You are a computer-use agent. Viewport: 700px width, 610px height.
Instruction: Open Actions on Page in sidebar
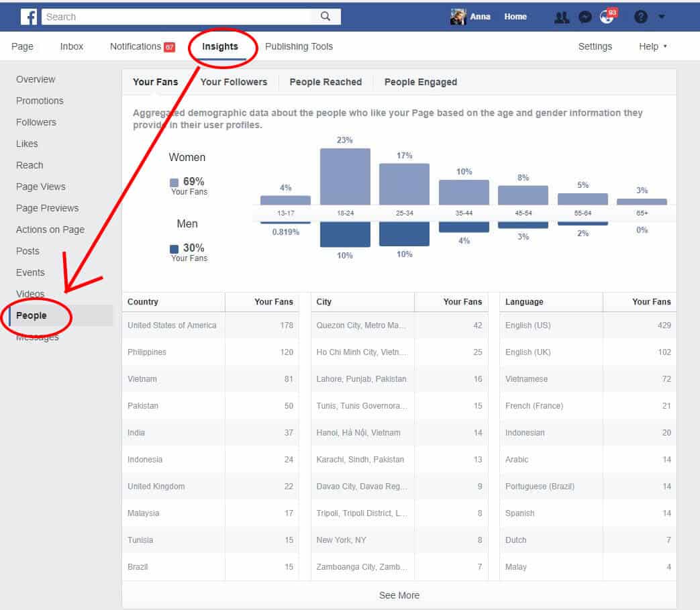(x=50, y=230)
